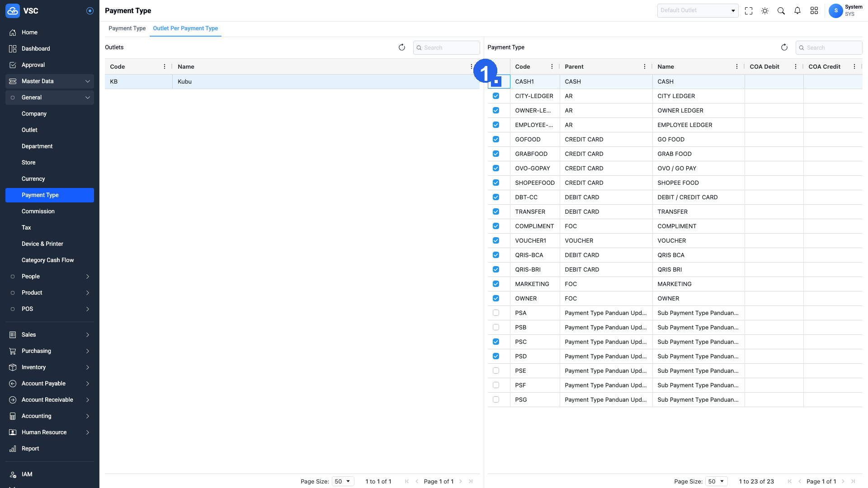Click the GRAB FOOD name cell
868x488 pixels.
(698, 154)
